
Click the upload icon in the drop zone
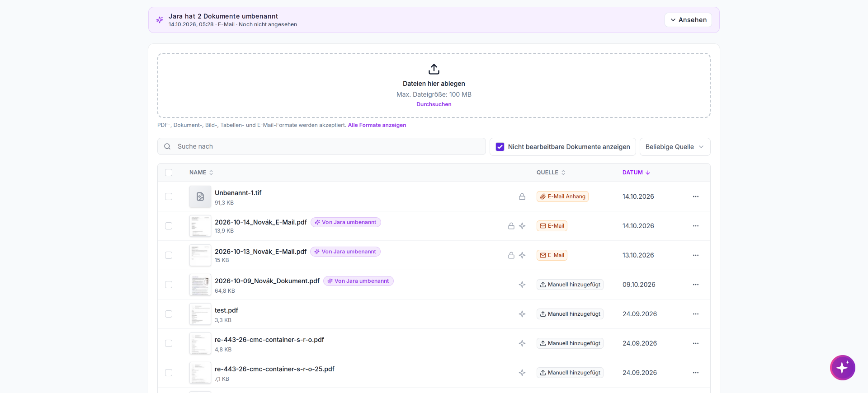point(434,69)
